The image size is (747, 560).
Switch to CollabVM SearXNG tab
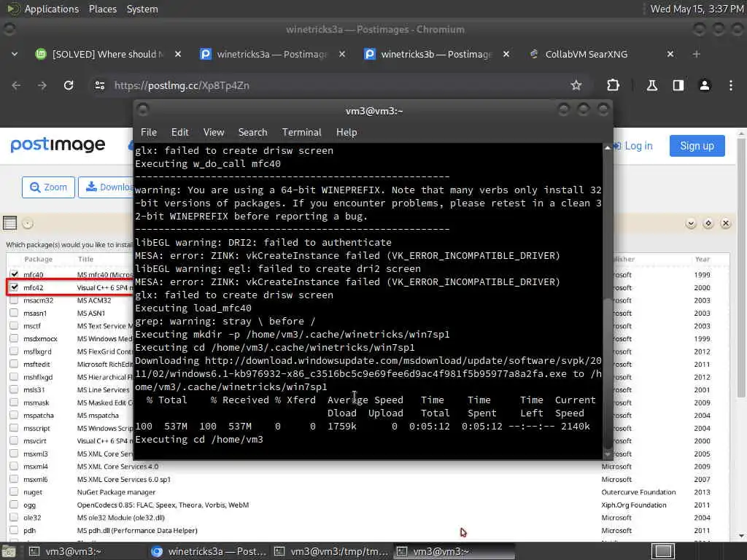(600, 54)
